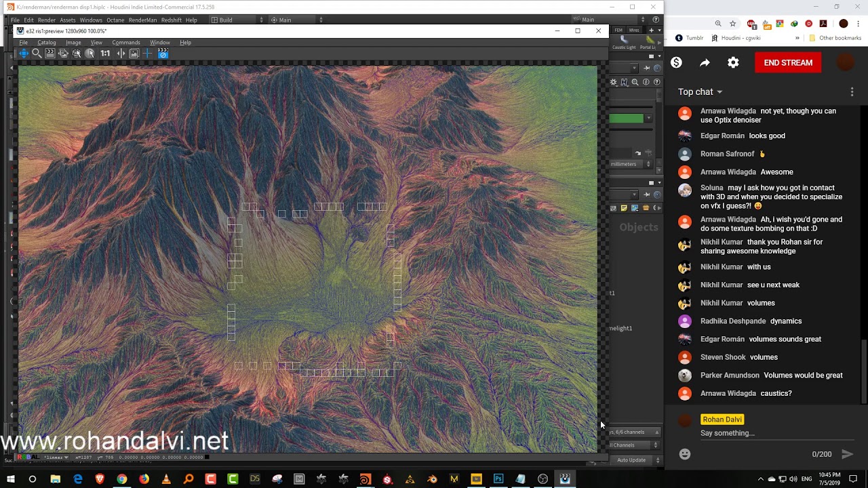Viewport: 868px width, 488px height.
Task: Click the first clapperboard render icon
Action: pos(50,54)
